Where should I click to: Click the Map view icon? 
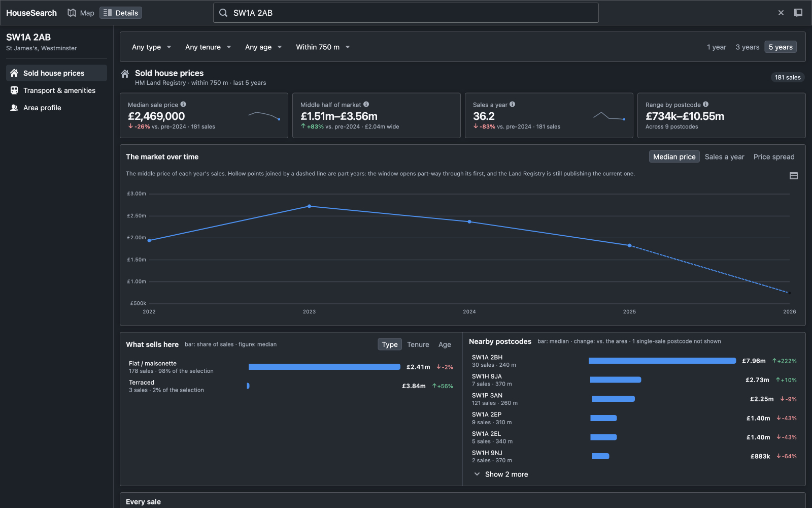pos(72,13)
